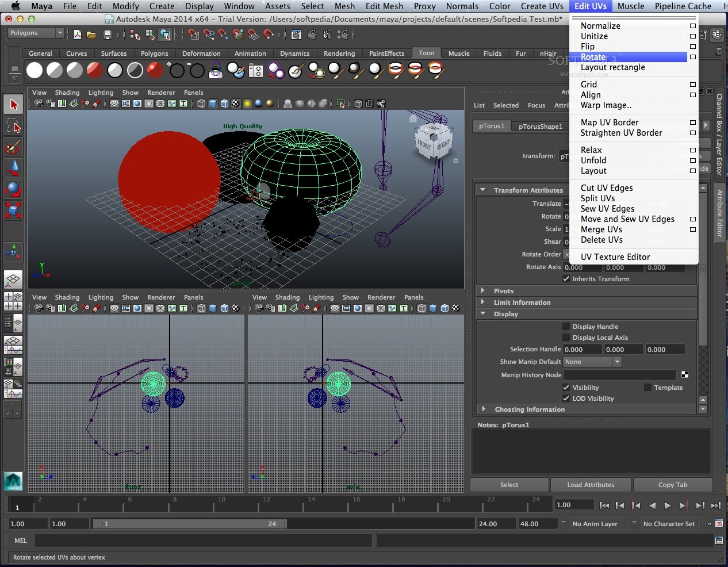Viewport: 728px width, 567px height.
Task: Select the Rotate tool in the toolbox
Action: click(x=14, y=189)
